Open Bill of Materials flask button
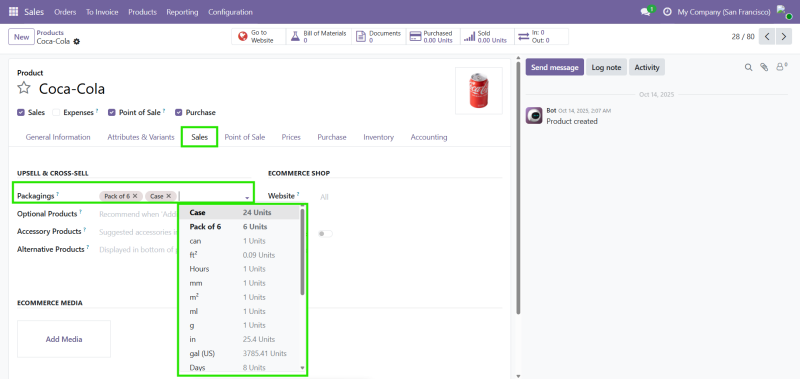This screenshot has height=379, width=800. (x=319, y=36)
